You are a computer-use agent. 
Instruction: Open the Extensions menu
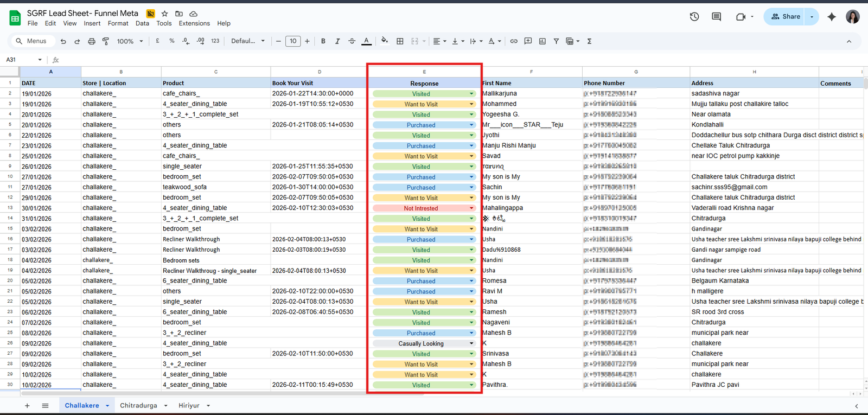[194, 23]
